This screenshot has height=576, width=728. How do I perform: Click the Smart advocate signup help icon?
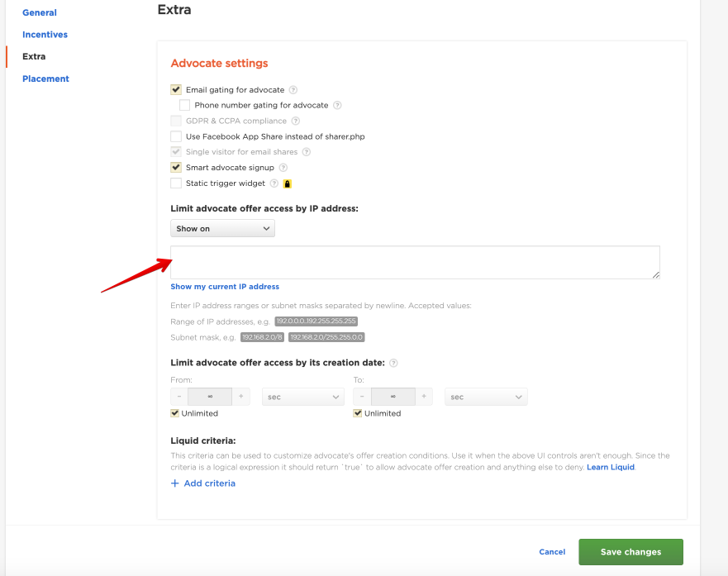tap(283, 166)
